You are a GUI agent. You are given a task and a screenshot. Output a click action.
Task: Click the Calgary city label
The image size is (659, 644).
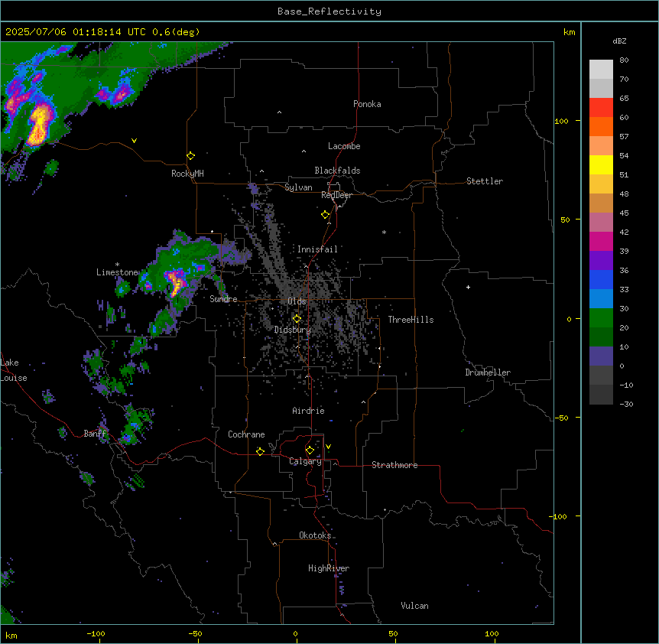305,461
